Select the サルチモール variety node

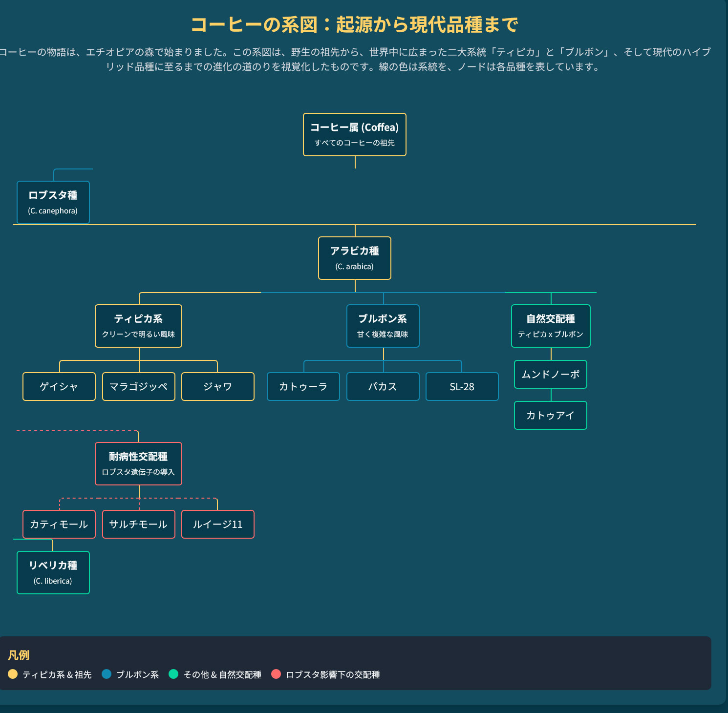click(139, 524)
